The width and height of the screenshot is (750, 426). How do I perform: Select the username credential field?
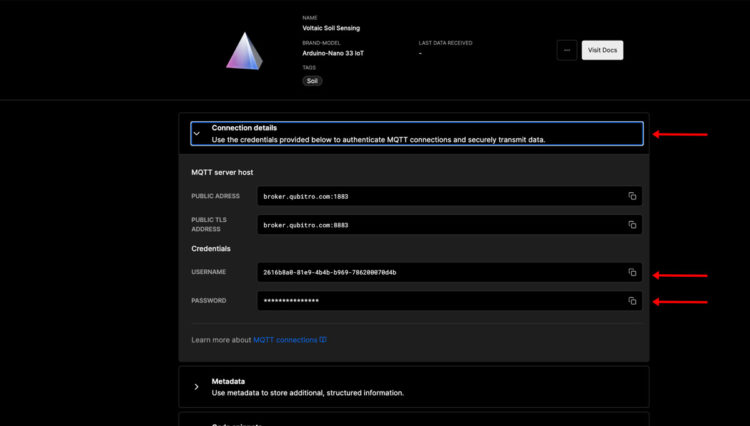(x=440, y=272)
